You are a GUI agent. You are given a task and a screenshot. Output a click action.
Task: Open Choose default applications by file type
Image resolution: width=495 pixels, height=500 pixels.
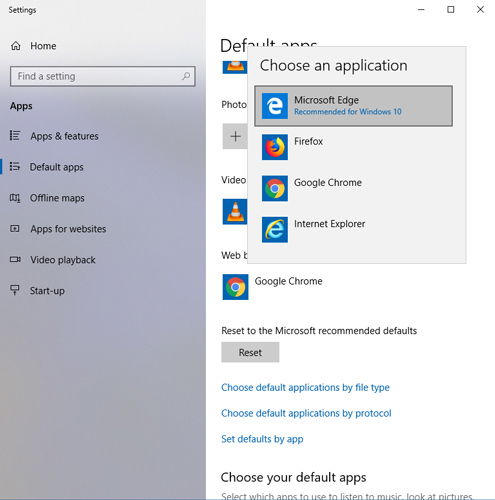pyautogui.click(x=305, y=388)
